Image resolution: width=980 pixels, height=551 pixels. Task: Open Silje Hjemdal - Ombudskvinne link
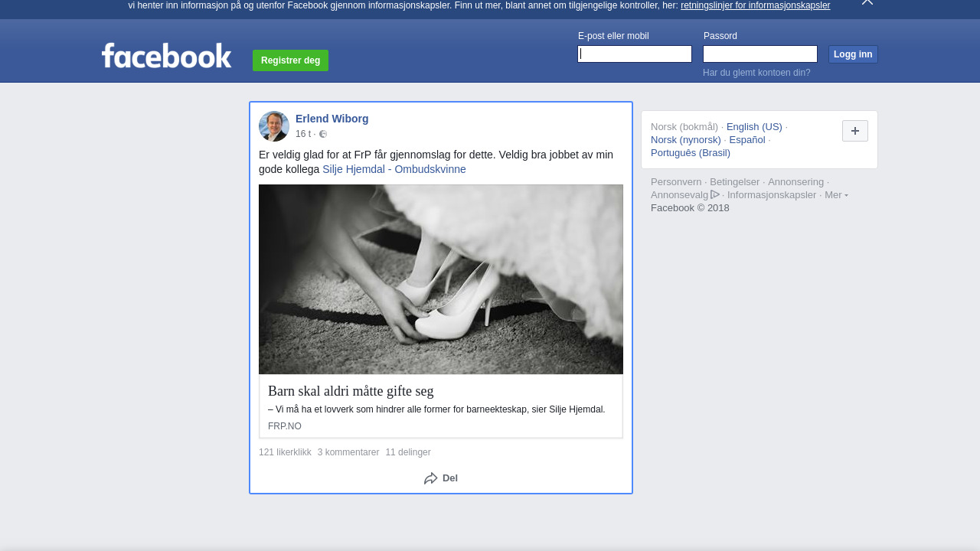coord(394,169)
